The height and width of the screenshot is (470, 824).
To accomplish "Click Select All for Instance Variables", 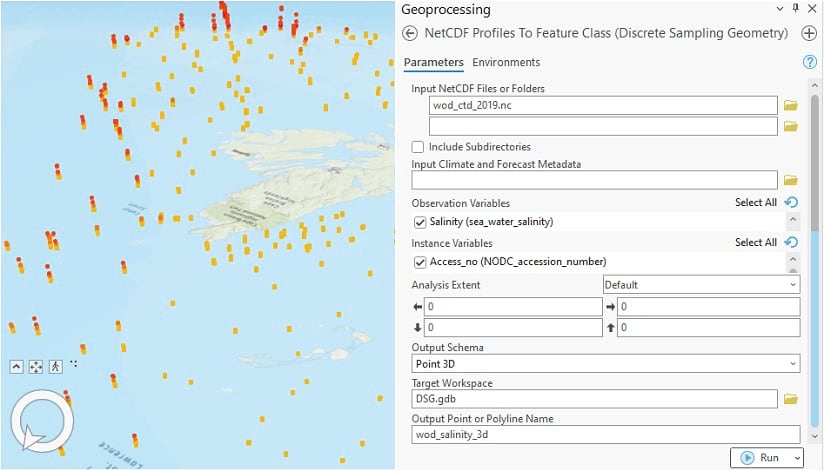I will tap(755, 243).
